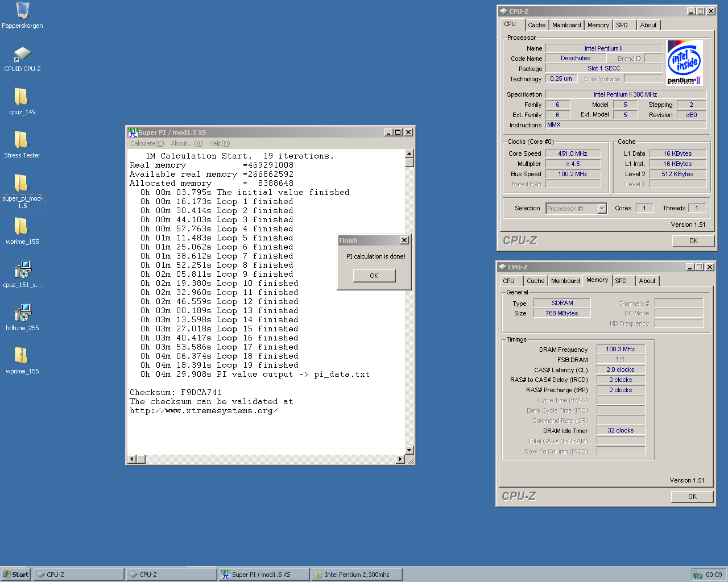Expand the Processor #1 selection dropdown
The width and height of the screenshot is (728, 582).
pyautogui.click(x=602, y=209)
